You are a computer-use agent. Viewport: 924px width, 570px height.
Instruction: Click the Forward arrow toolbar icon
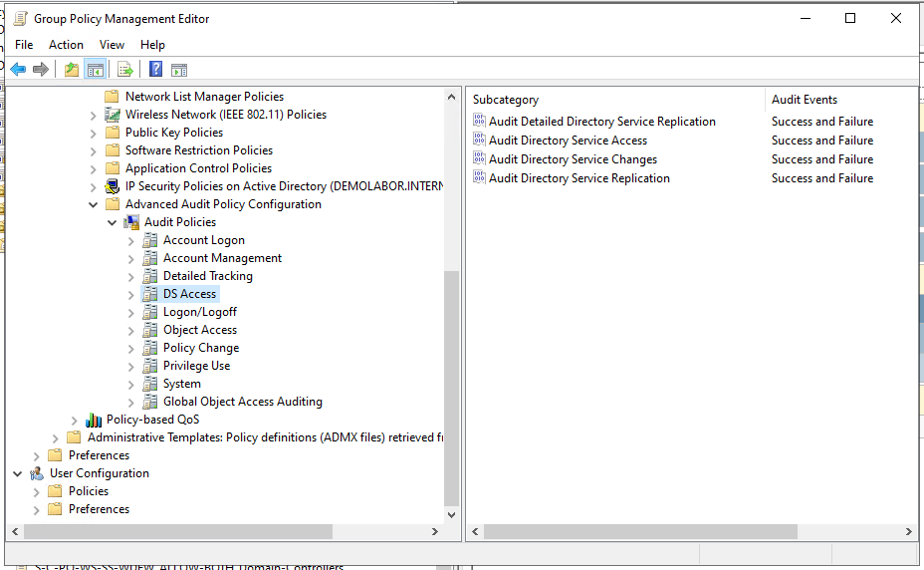click(41, 70)
